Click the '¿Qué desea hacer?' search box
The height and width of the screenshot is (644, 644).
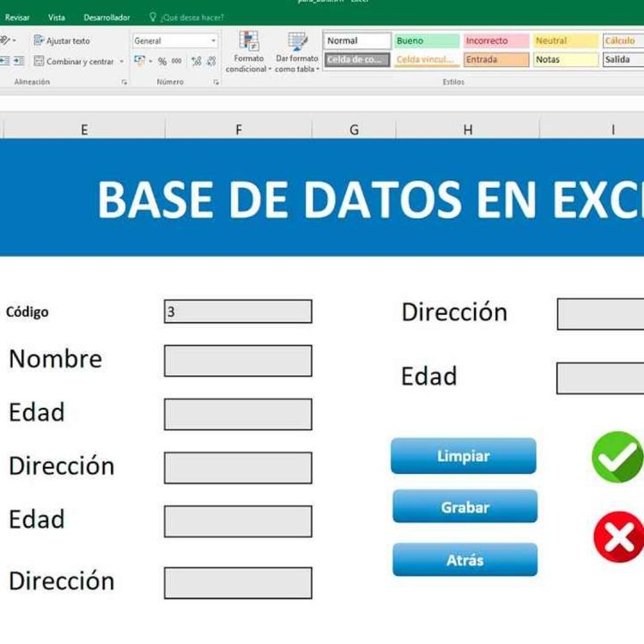click(192, 18)
